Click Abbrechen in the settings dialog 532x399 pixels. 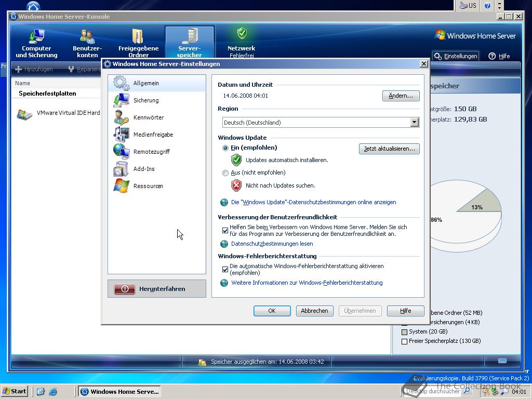[x=314, y=311]
